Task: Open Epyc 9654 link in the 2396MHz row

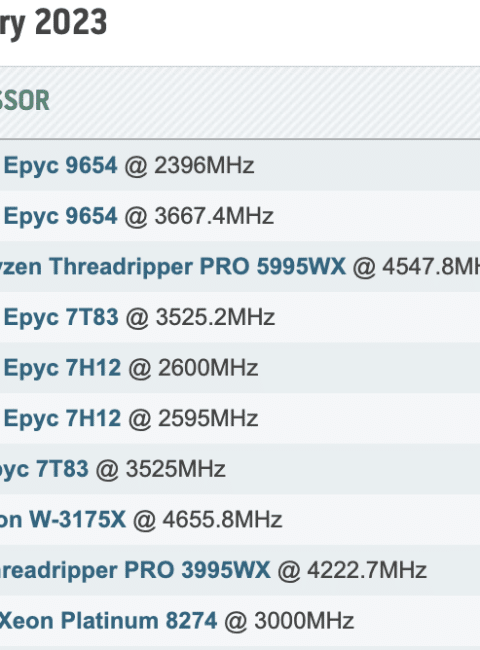Action: click(x=61, y=166)
